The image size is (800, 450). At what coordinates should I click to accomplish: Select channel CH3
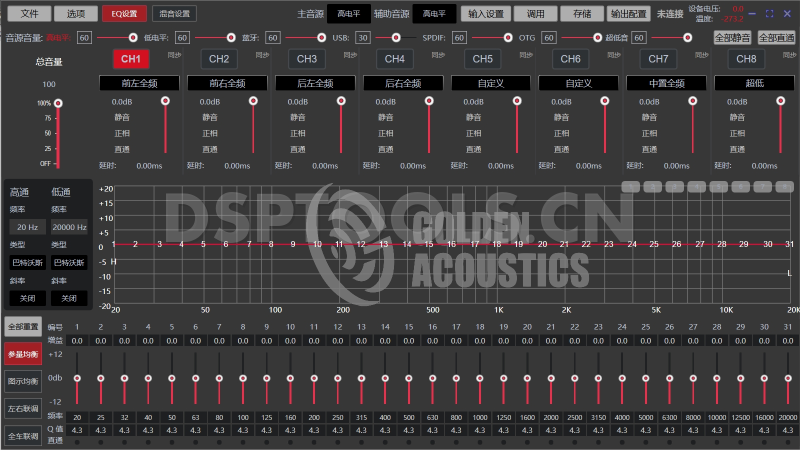(307, 59)
